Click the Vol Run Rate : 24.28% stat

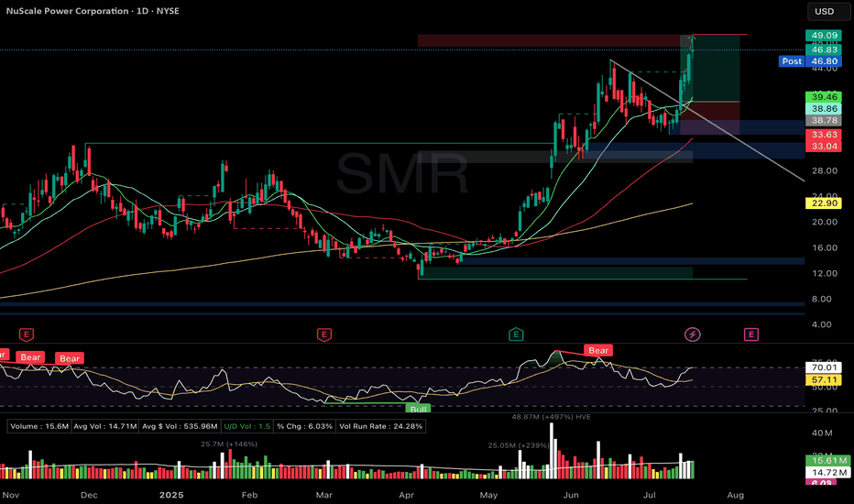pyautogui.click(x=380, y=426)
